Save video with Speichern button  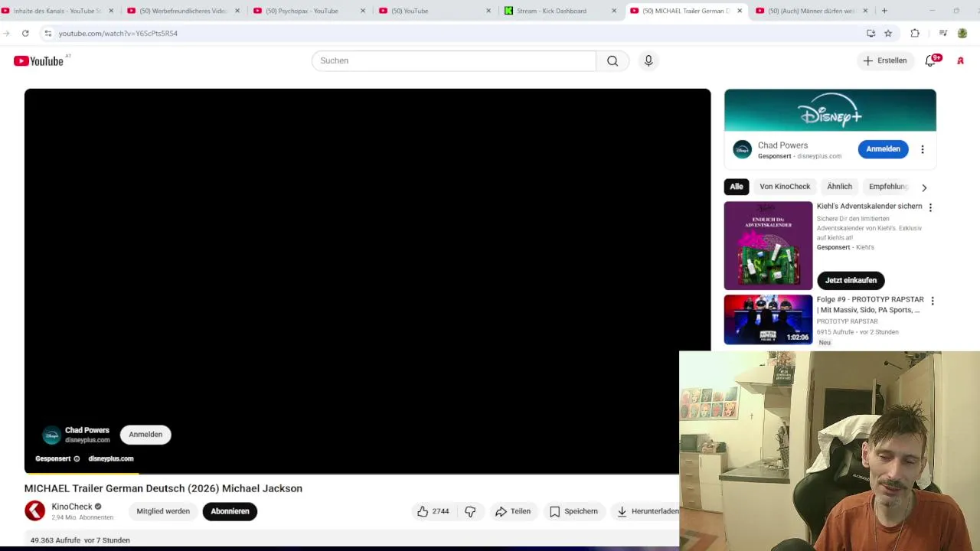click(x=573, y=511)
